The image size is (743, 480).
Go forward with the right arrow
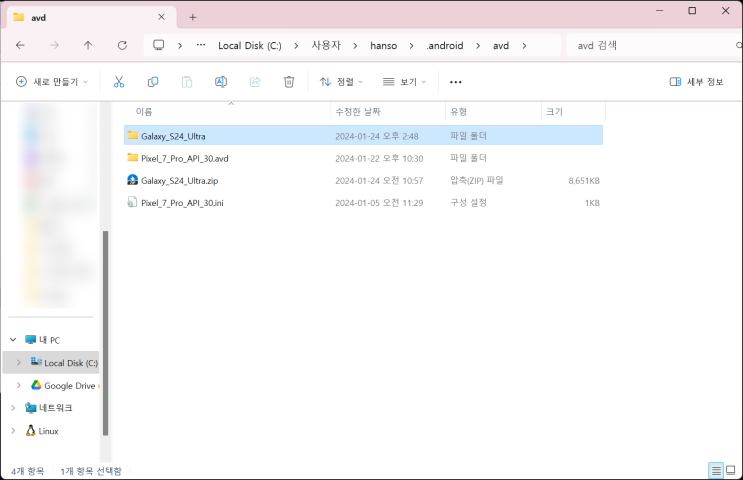(54, 45)
